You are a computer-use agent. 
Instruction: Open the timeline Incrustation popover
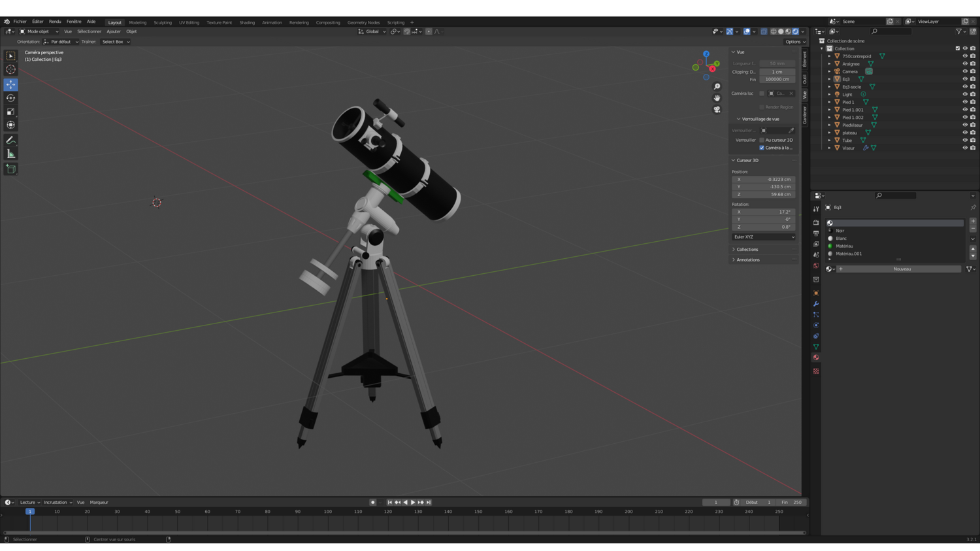click(57, 503)
